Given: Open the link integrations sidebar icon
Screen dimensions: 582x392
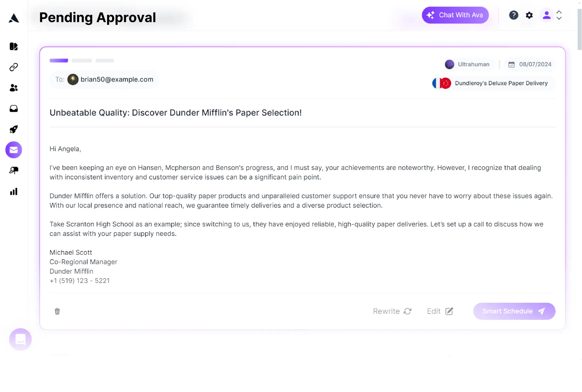Looking at the screenshot, I should click(x=14, y=67).
